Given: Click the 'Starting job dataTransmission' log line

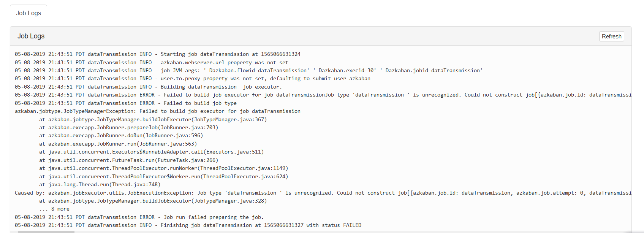Looking at the screenshot, I should tap(158, 54).
